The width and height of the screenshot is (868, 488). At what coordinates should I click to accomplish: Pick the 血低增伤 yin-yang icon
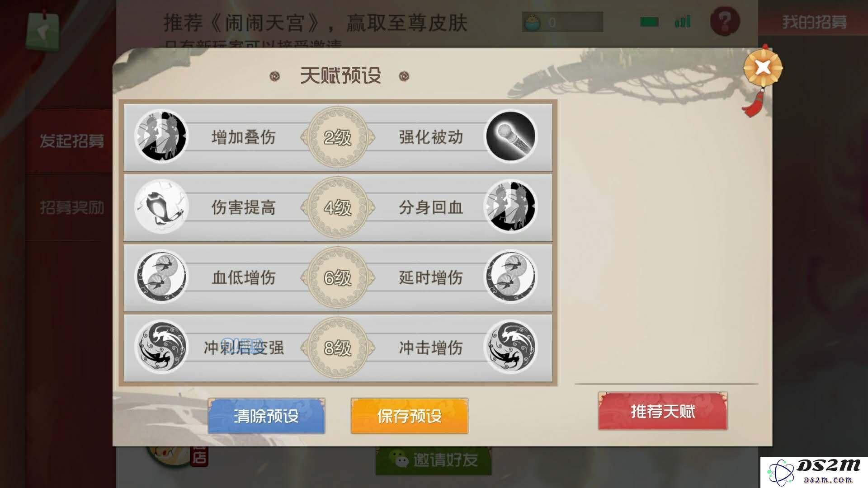(161, 277)
